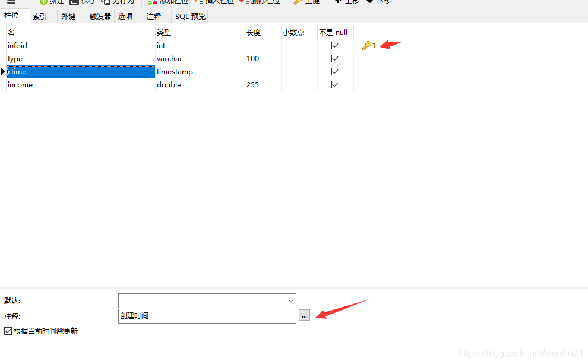
Task: Click the varchar type cell
Action: click(x=200, y=58)
